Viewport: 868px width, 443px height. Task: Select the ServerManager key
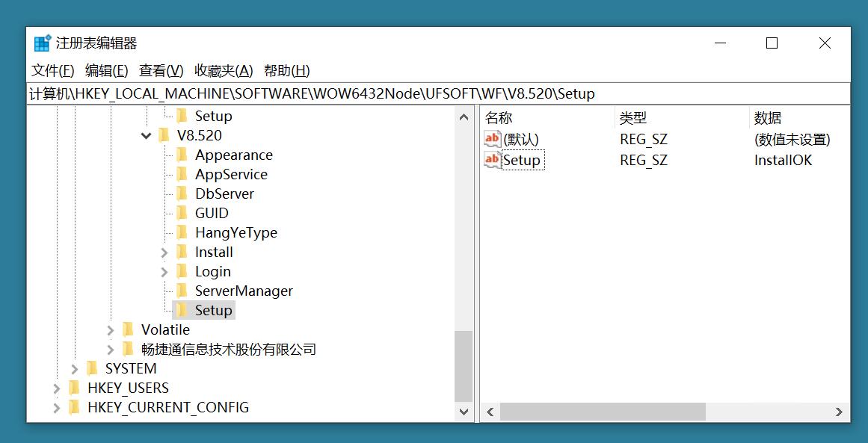244,291
